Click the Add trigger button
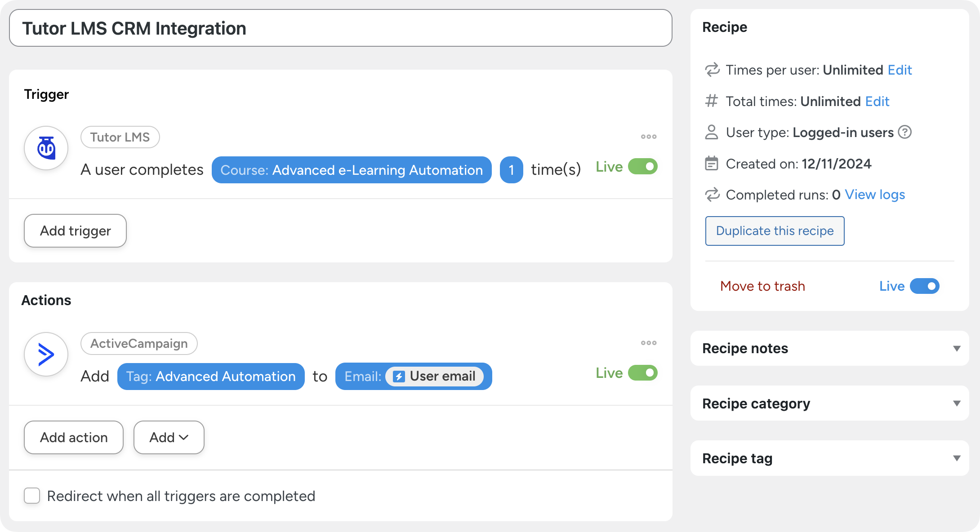The width and height of the screenshot is (980, 532). [75, 231]
